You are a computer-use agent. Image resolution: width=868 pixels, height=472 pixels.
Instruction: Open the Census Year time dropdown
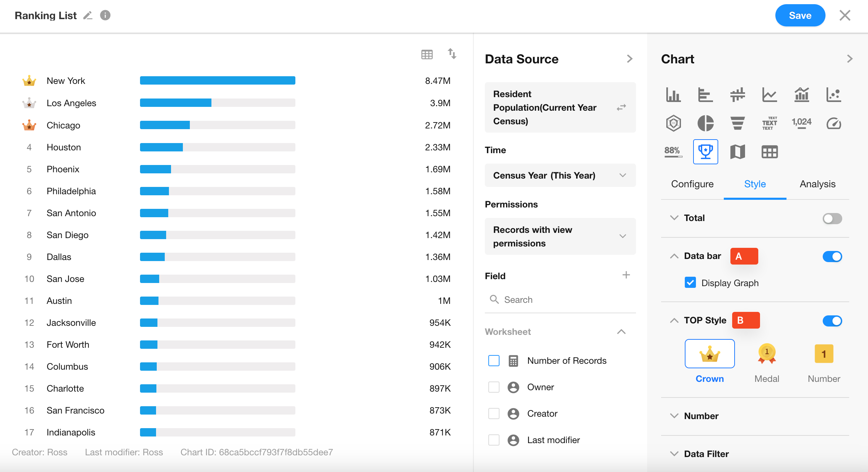(560, 175)
